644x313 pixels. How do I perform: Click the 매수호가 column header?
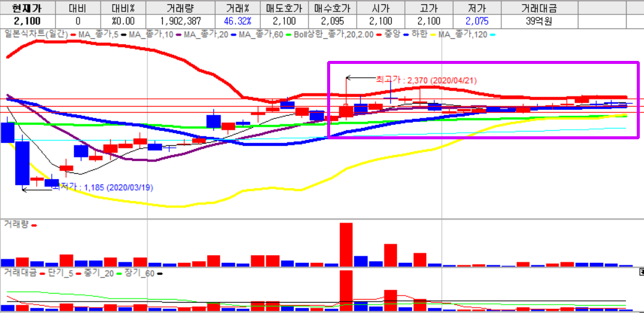(x=332, y=7)
